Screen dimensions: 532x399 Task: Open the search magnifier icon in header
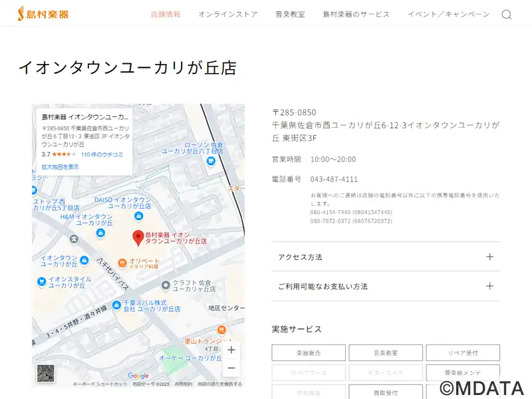tap(507, 15)
